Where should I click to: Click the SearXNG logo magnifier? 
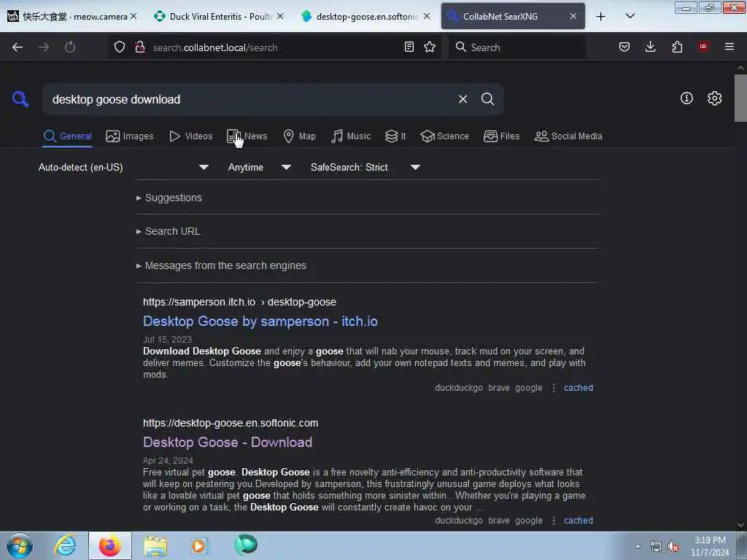(x=20, y=99)
